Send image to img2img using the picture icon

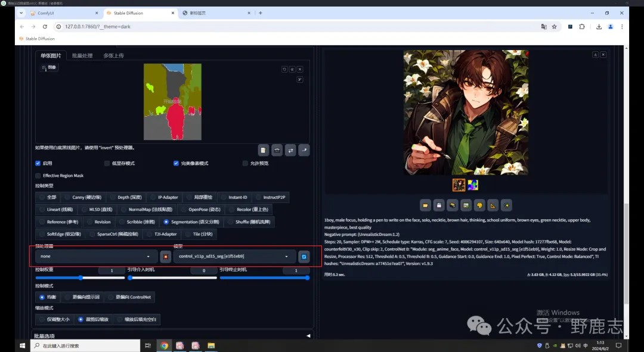[466, 205]
